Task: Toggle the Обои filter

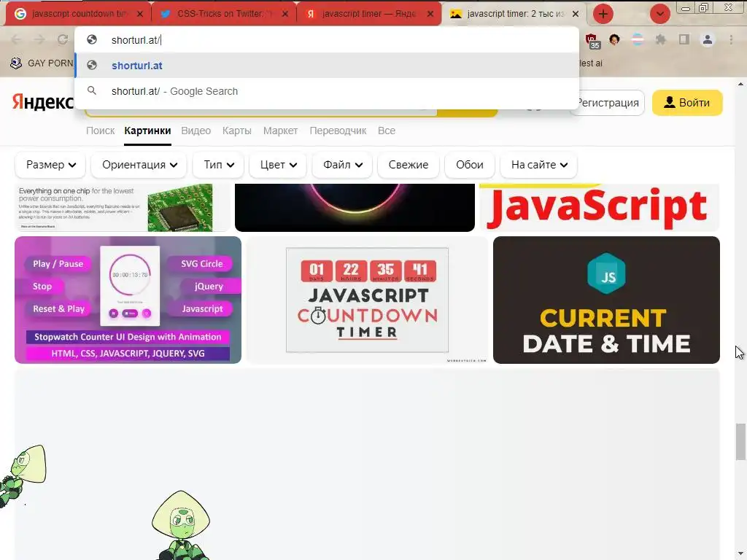Action: (x=469, y=165)
